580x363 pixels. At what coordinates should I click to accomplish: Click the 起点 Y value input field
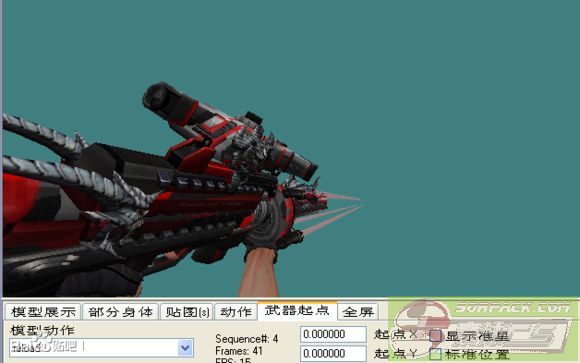(333, 353)
